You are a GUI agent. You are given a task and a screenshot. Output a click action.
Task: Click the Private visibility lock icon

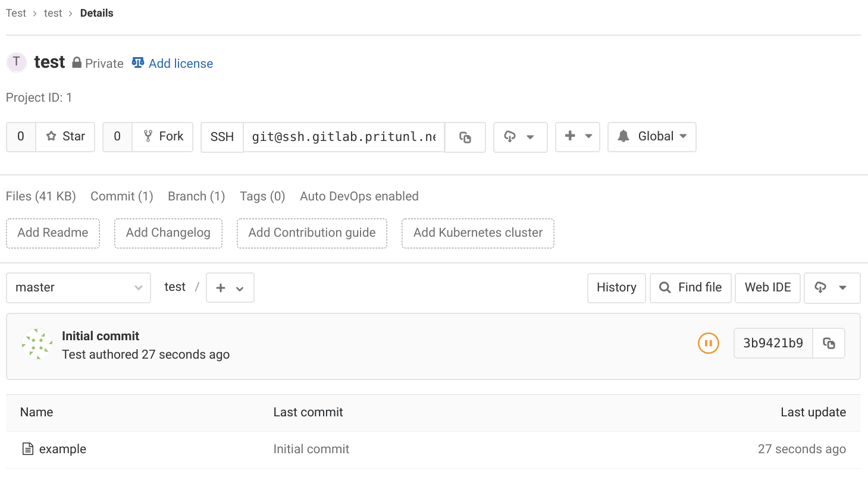point(77,62)
